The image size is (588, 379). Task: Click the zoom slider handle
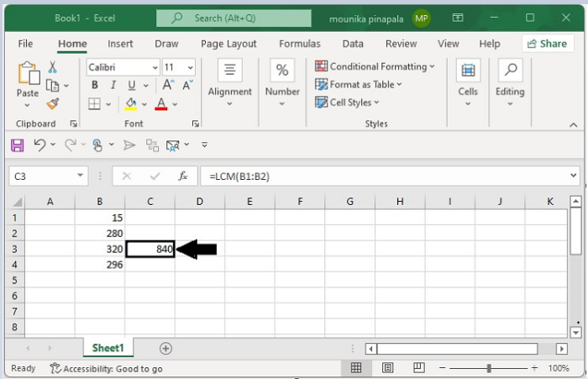click(489, 368)
